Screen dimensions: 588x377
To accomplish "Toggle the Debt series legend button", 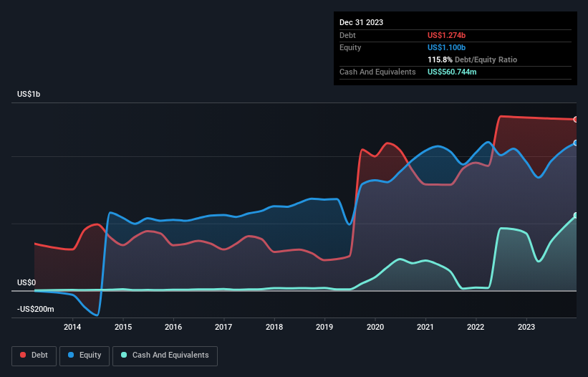I will click(34, 355).
